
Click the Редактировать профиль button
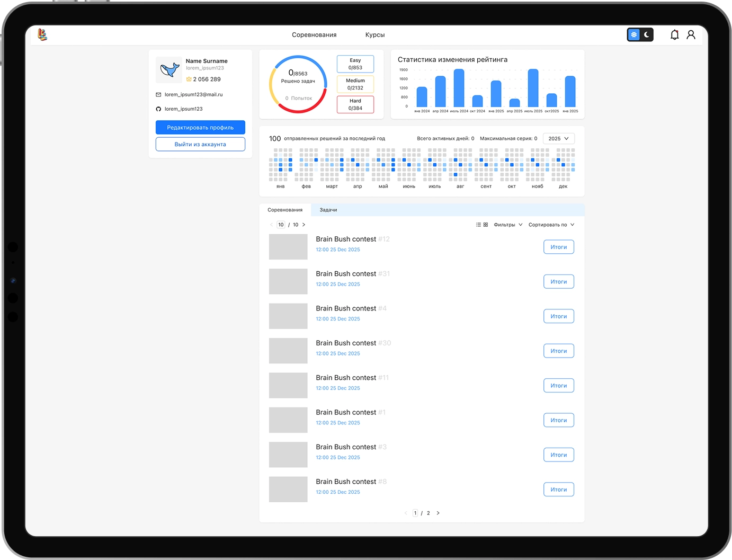coord(200,128)
